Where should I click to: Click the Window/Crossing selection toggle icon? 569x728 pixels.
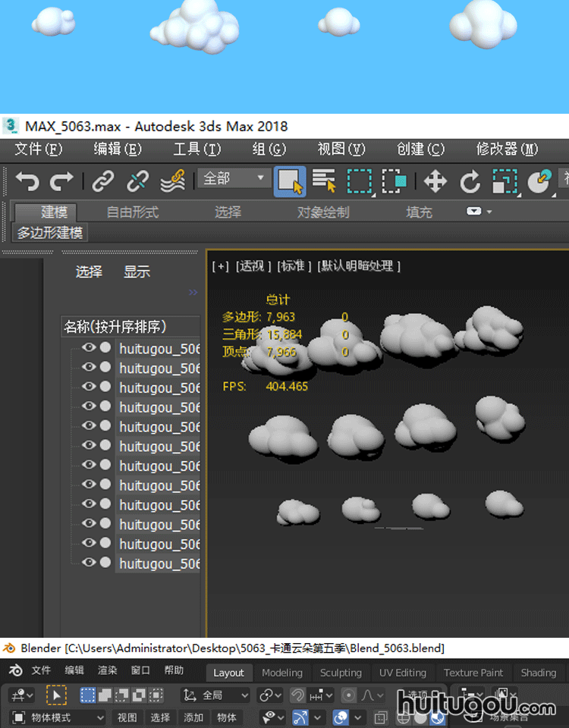[x=395, y=181]
